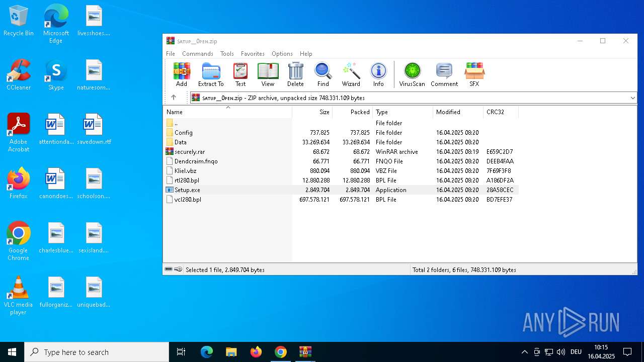644x362 pixels.
Task: Click the volume tray icon
Action: 561,352
